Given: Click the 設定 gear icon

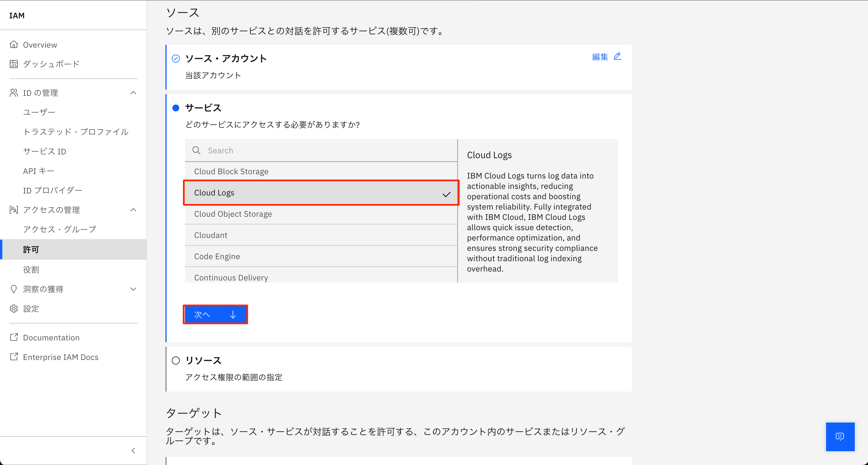Looking at the screenshot, I should pyautogui.click(x=13, y=309).
